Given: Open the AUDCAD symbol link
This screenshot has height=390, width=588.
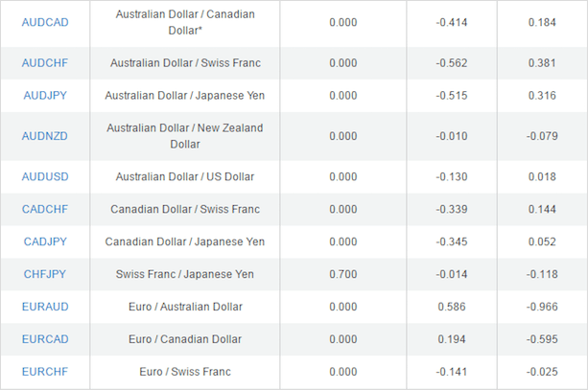Looking at the screenshot, I should tap(45, 22).
